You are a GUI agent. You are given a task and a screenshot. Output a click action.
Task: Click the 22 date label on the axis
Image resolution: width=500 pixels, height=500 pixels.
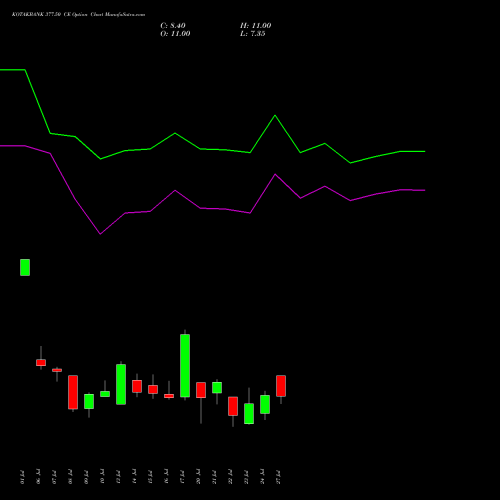pyautogui.click(x=230, y=477)
